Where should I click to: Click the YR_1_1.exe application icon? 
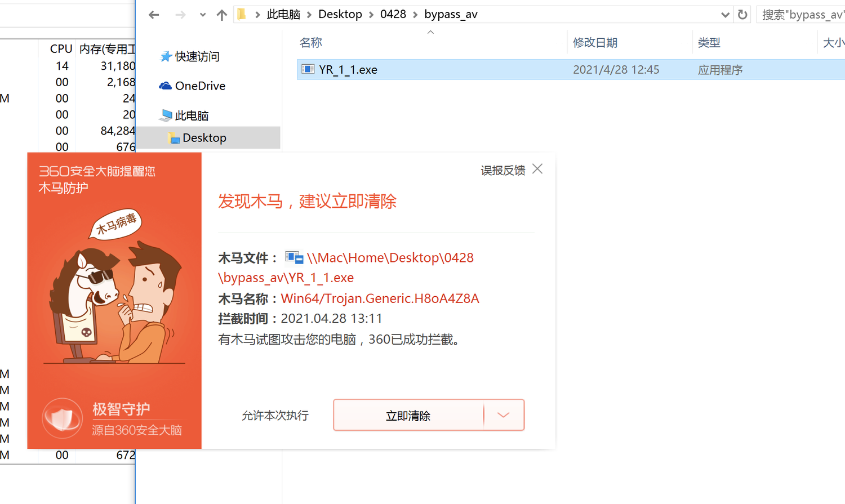pos(308,69)
